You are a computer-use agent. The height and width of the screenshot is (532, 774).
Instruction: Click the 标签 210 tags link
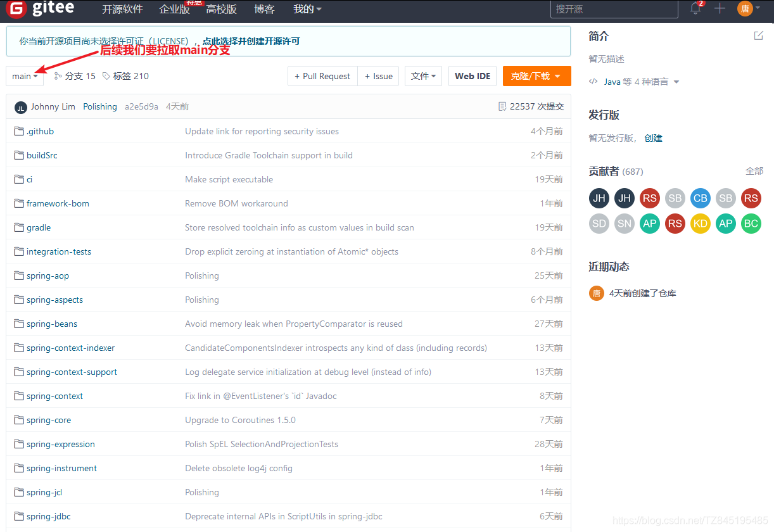[x=130, y=76]
